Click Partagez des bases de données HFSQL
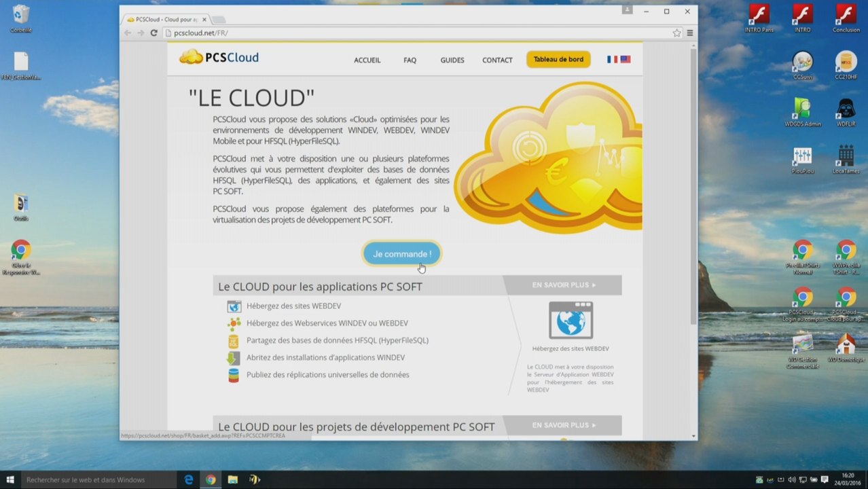 [337, 340]
